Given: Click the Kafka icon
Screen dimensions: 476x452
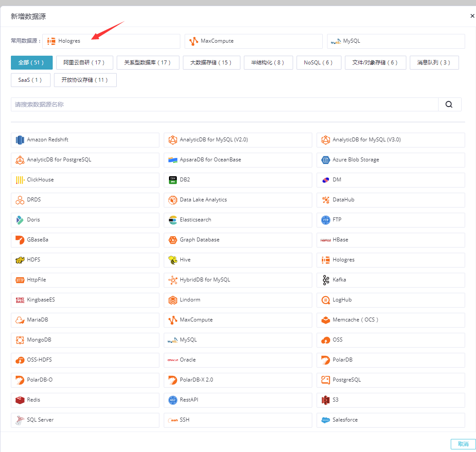Looking at the screenshot, I should point(326,280).
